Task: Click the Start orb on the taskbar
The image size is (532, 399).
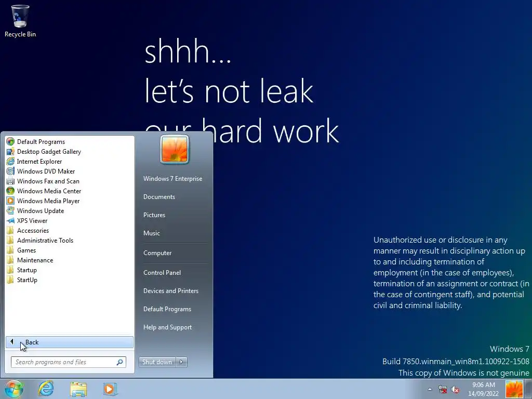Action: point(14,389)
